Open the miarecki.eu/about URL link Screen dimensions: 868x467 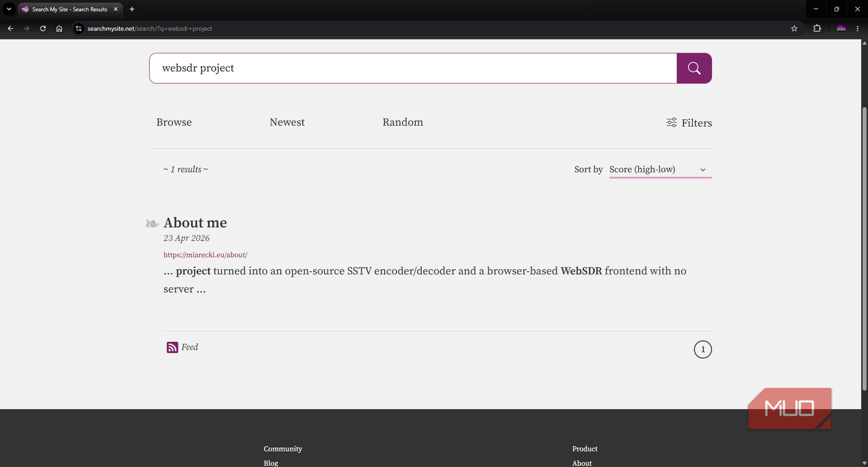click(x=205, y=255)
